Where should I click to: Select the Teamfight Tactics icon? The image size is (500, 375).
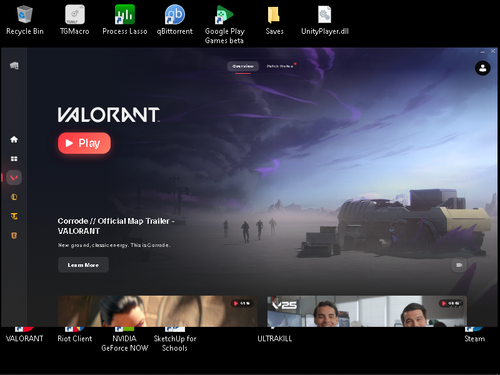coord(14,216)
